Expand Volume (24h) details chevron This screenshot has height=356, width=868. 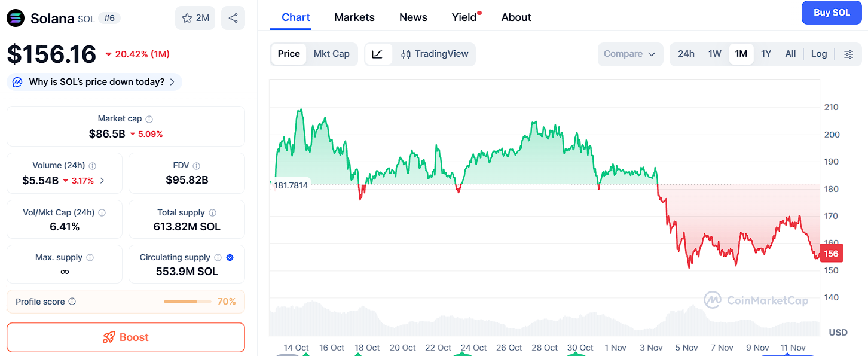click(x=102, y=180)
